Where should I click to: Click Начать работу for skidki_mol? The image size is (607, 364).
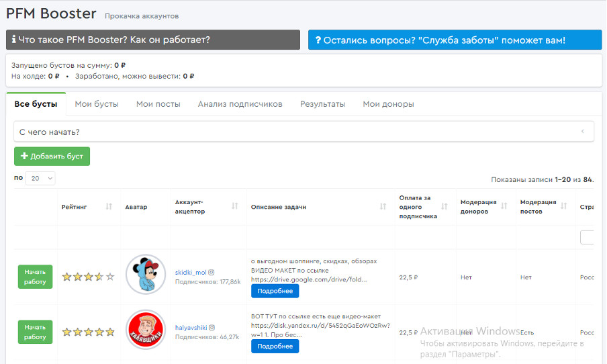35,277
